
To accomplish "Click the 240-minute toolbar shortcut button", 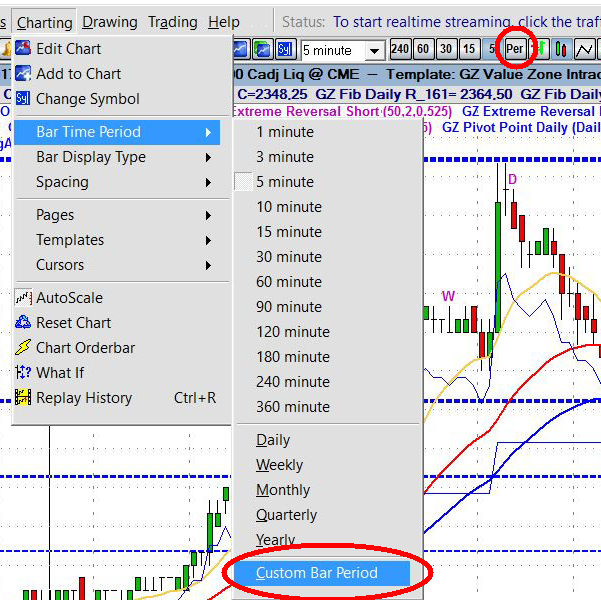I will pos(400,49).
